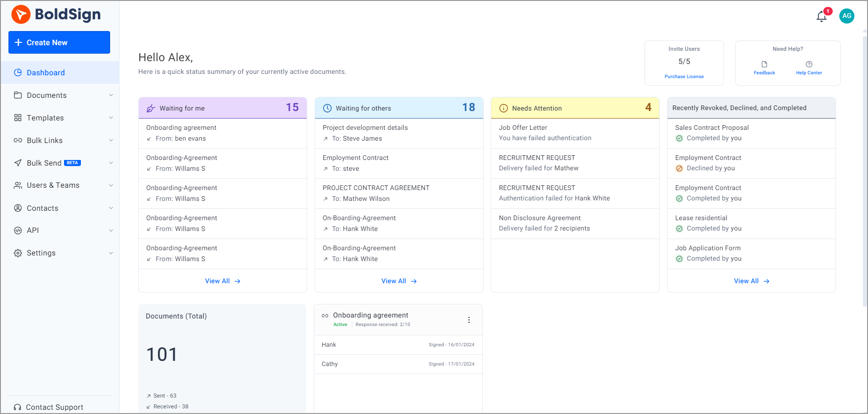The width and height of the screenshot is (868, 414).
Task: Click the API sidebar icon
Action: [x=18, y=231]
